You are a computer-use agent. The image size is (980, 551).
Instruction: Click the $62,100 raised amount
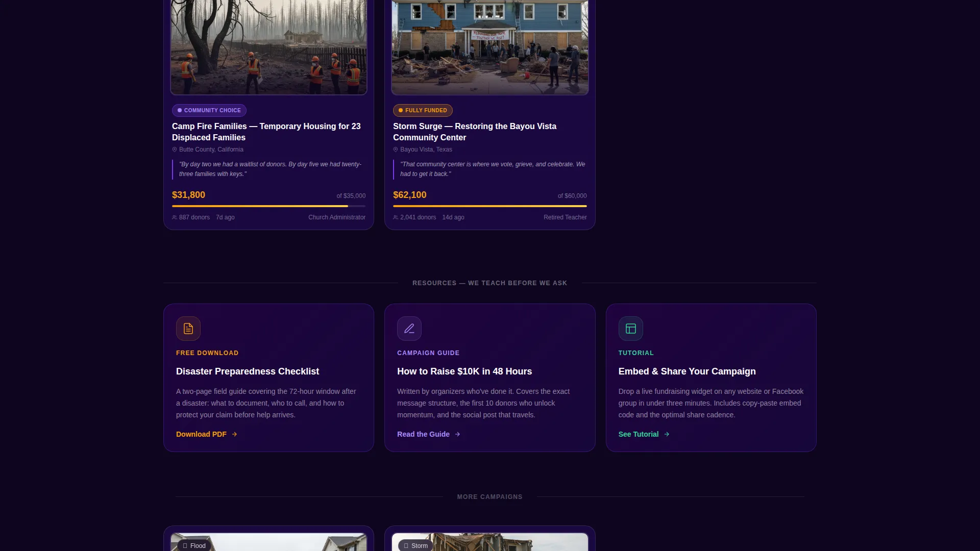(410, 195)
